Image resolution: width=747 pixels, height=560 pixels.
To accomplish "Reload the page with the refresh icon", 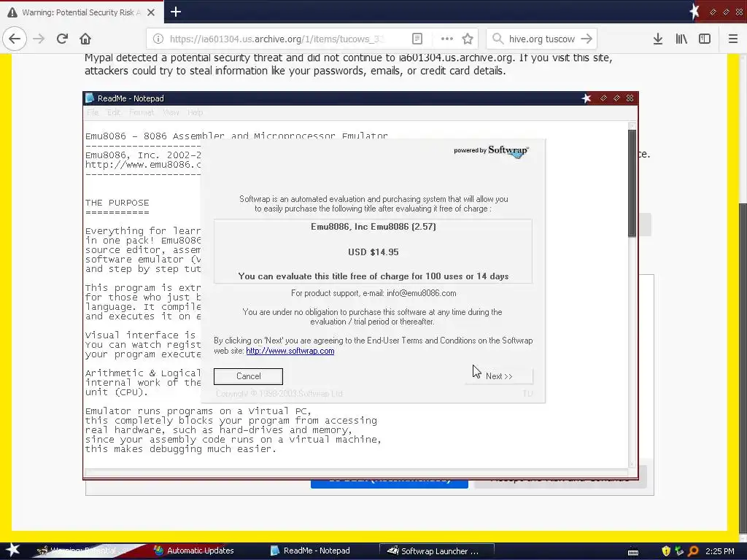I will tap(62, 39).
